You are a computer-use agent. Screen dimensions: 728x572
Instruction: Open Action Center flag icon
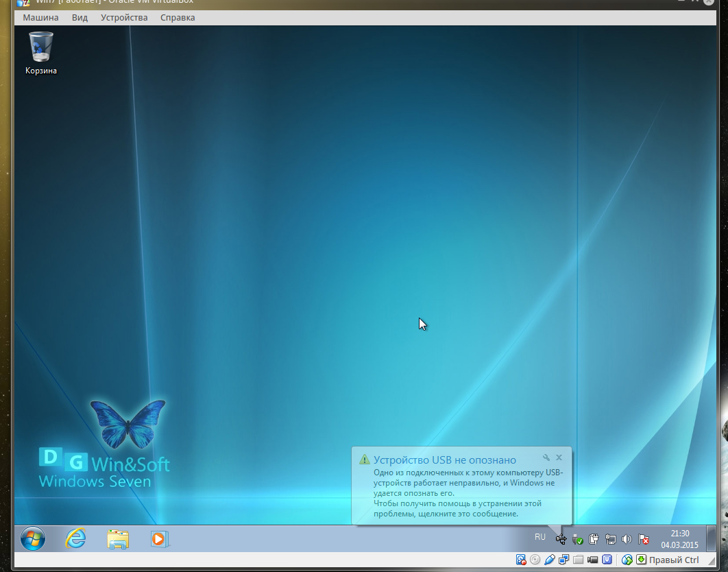coord(643,539)
